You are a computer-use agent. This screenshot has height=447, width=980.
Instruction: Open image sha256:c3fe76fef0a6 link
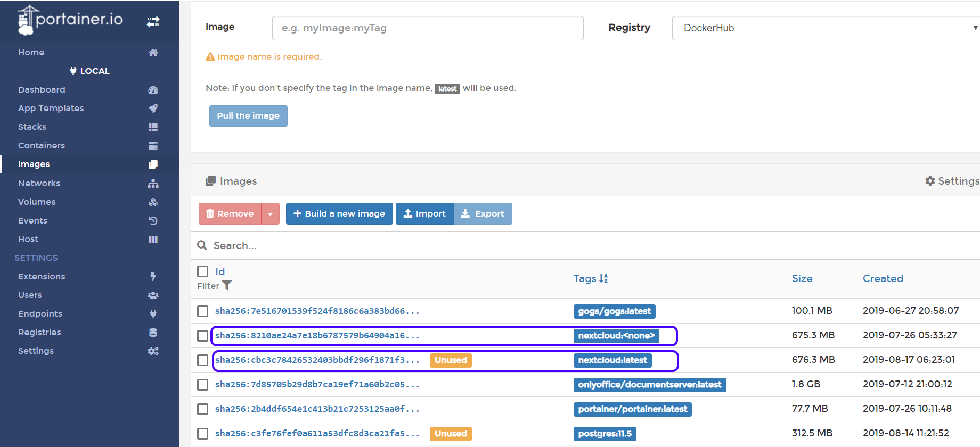317,434
